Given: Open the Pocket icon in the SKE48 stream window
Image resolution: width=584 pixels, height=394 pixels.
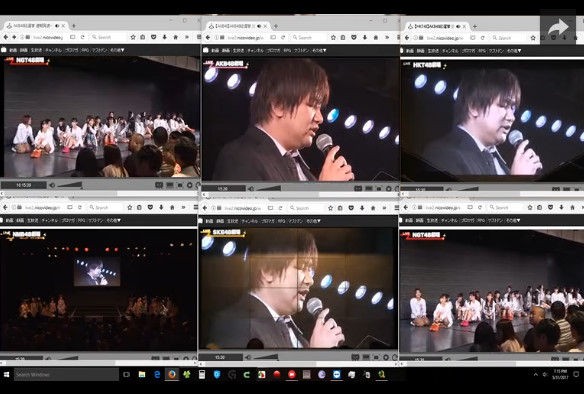Looking at the screenshot, I should (351, 208).
